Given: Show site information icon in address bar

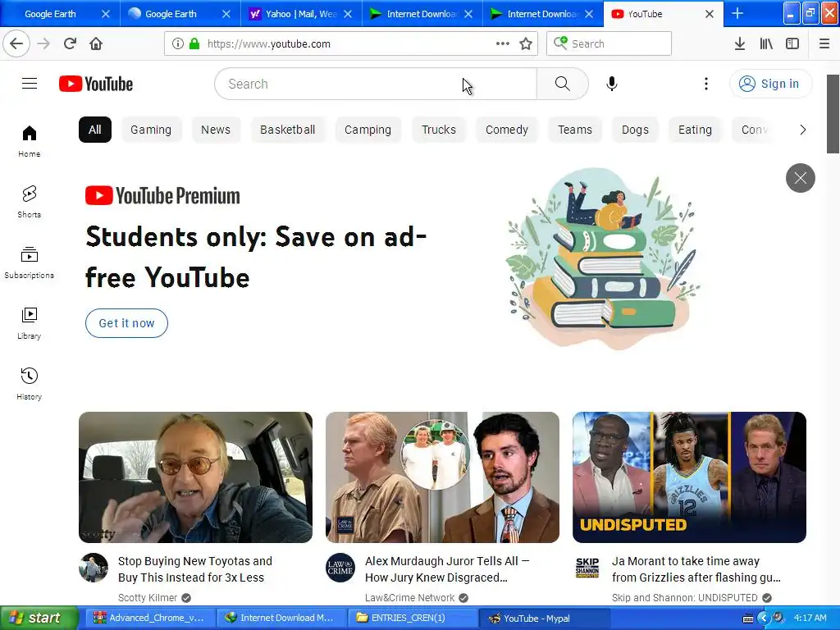Looking at the screenshot, I should (x=178, y=44).
